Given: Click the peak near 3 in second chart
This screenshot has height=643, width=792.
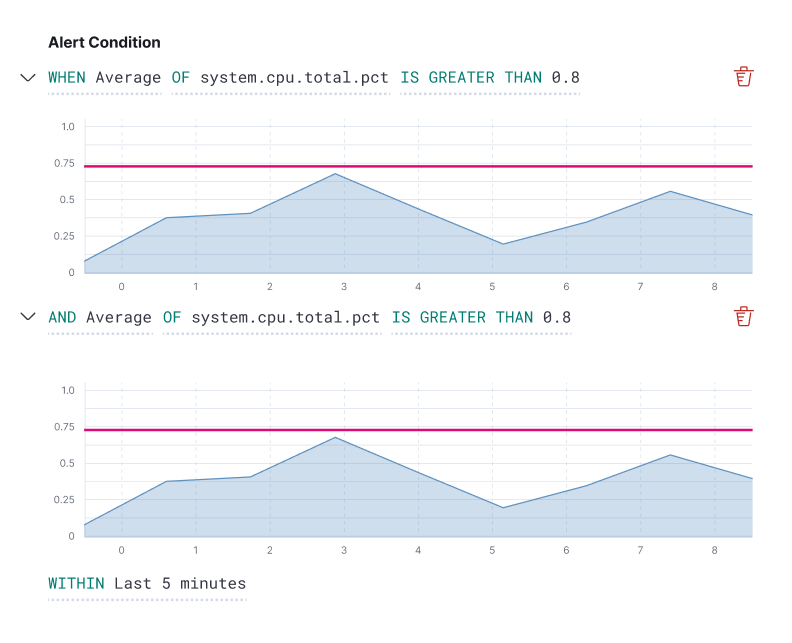Looking at the screenshot, I should (x=335, y=437).
